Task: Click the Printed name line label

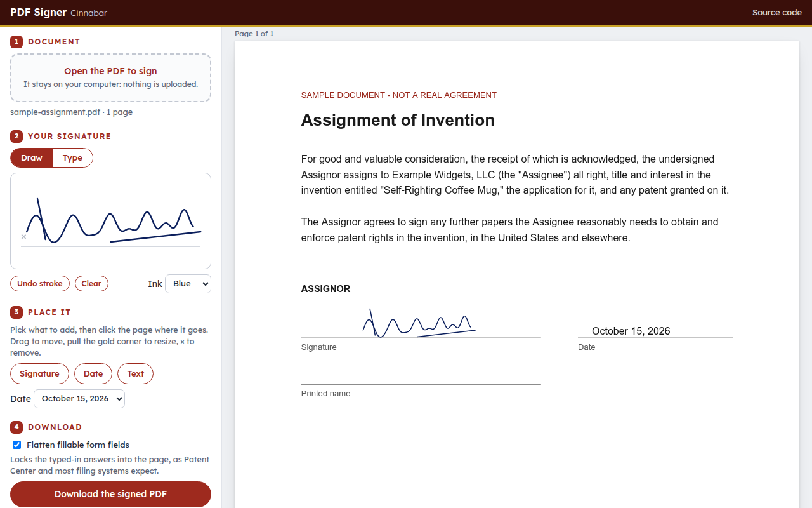Action: pos(325,394)
